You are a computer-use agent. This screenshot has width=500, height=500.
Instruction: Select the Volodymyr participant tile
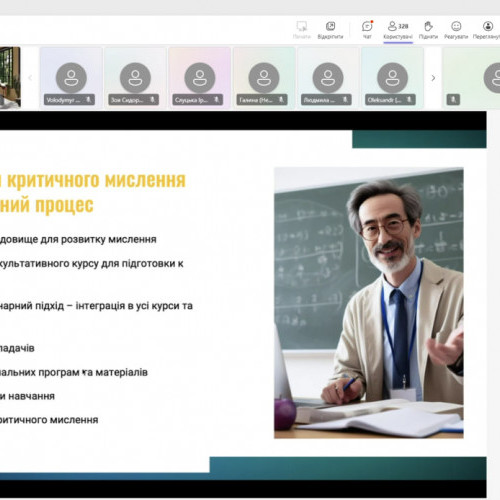(71, 78)
